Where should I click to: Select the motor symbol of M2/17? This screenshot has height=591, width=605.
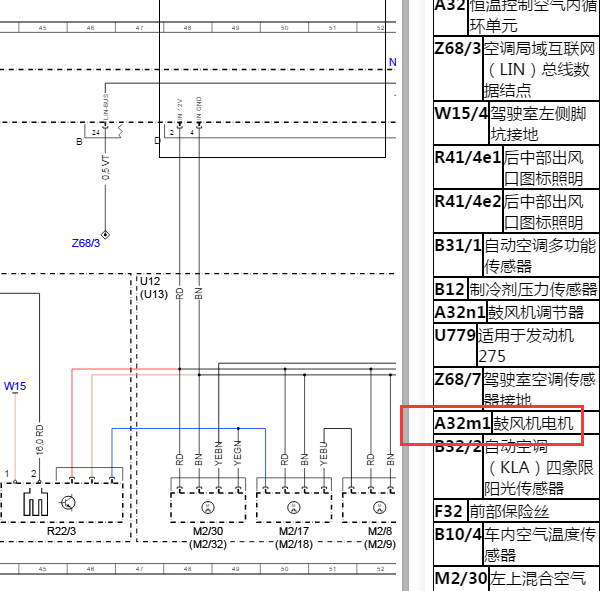tap(294, 507)
